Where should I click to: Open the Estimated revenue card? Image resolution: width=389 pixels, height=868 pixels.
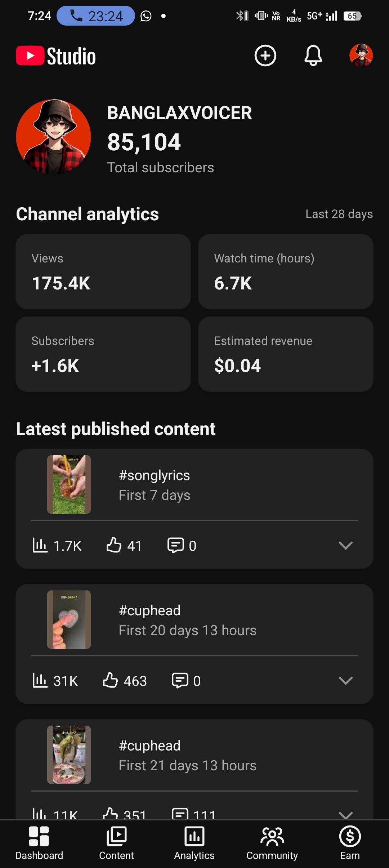coord(286,354)
